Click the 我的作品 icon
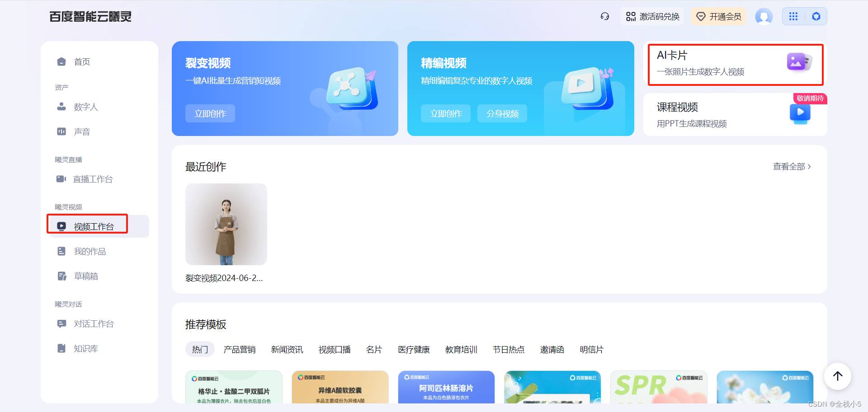Image resolution: width=868 pixels, height=412 pixels. pos(61,251)
